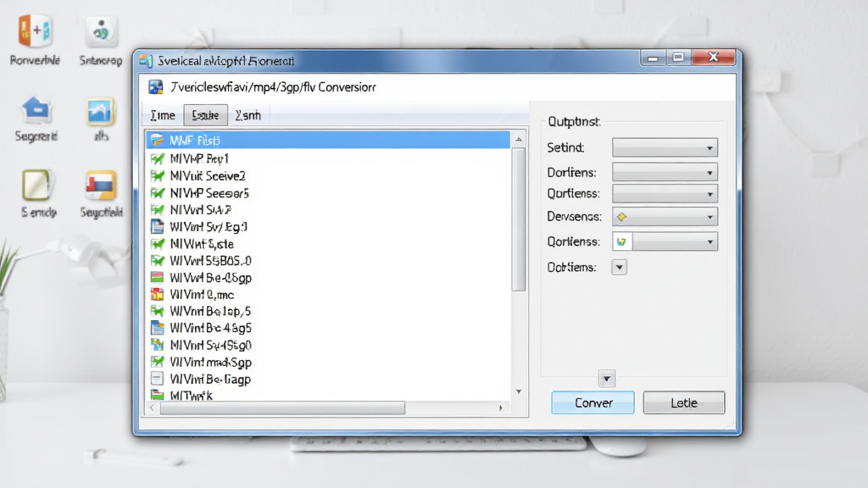Click the file list scroll up arrow
868x488 pixels.
coord(519,139)
